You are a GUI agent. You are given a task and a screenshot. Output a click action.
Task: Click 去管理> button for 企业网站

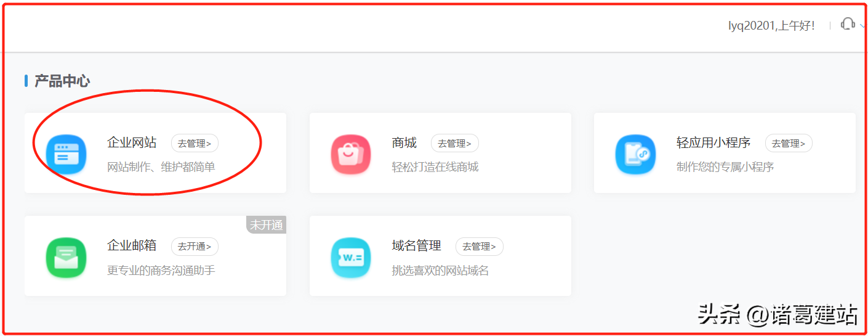195,144
